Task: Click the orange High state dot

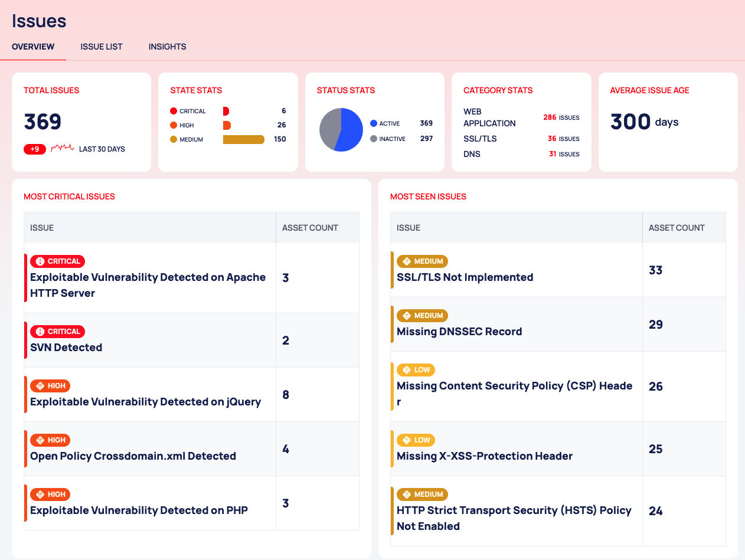Action: tap(174, 125)
